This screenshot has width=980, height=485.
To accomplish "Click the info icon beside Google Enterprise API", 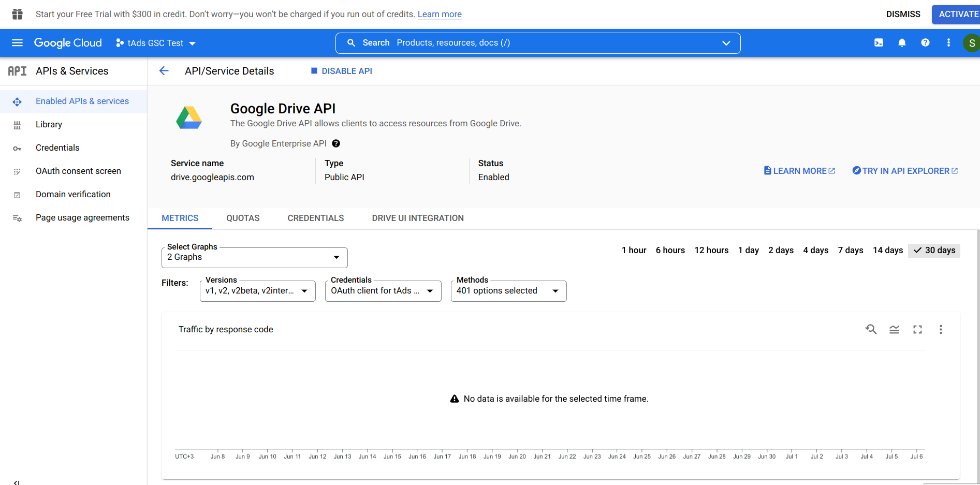I will [336, 144].
